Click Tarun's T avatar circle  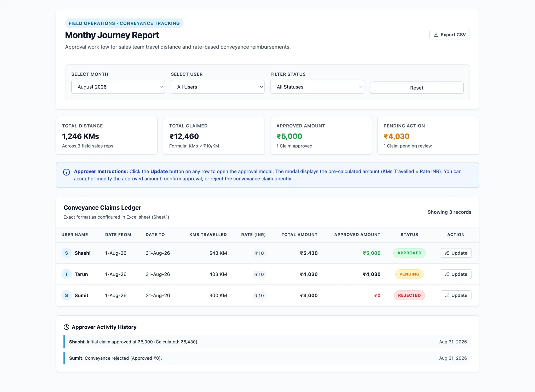click(x=66, y=274)
